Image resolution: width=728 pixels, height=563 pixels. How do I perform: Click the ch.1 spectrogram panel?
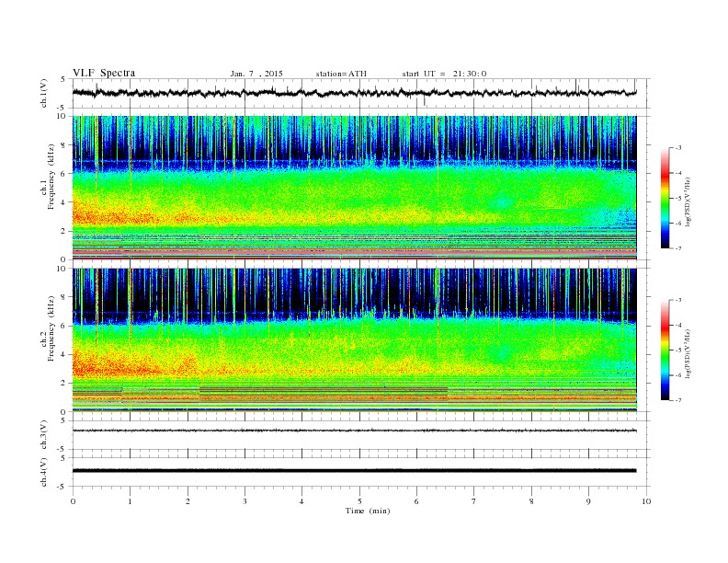[x=354, y=188]
